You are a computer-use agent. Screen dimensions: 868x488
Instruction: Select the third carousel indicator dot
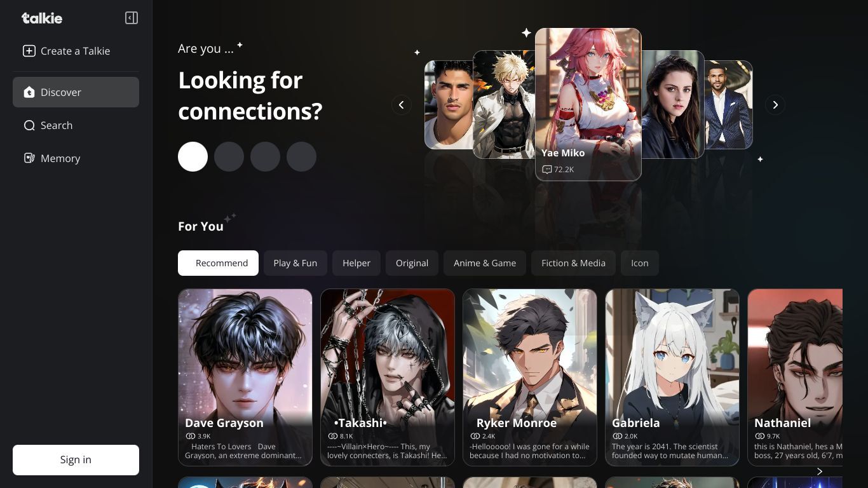tap(265, 156)
